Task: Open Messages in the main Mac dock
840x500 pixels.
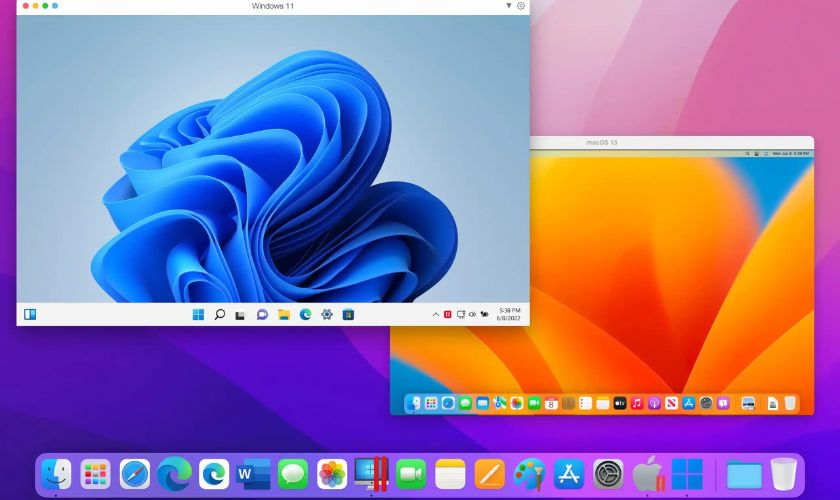Action: (x=293, y=474)
